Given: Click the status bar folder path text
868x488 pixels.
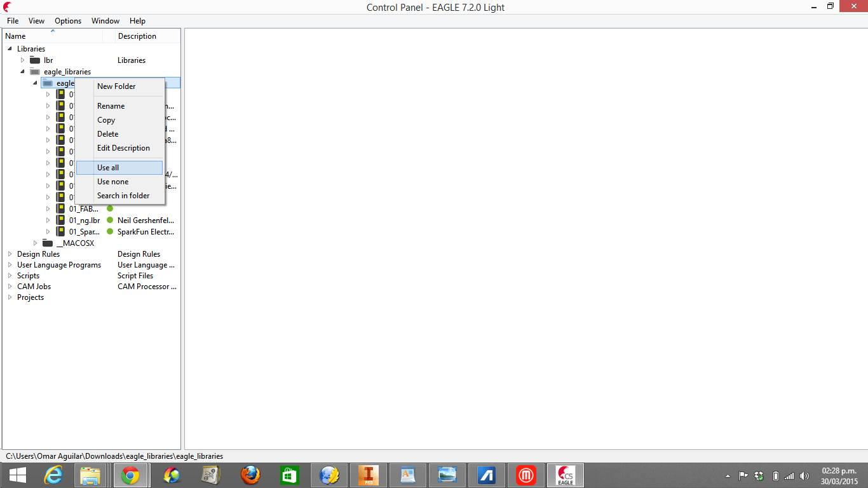Looking at the screenshot, I should [114, 456].
